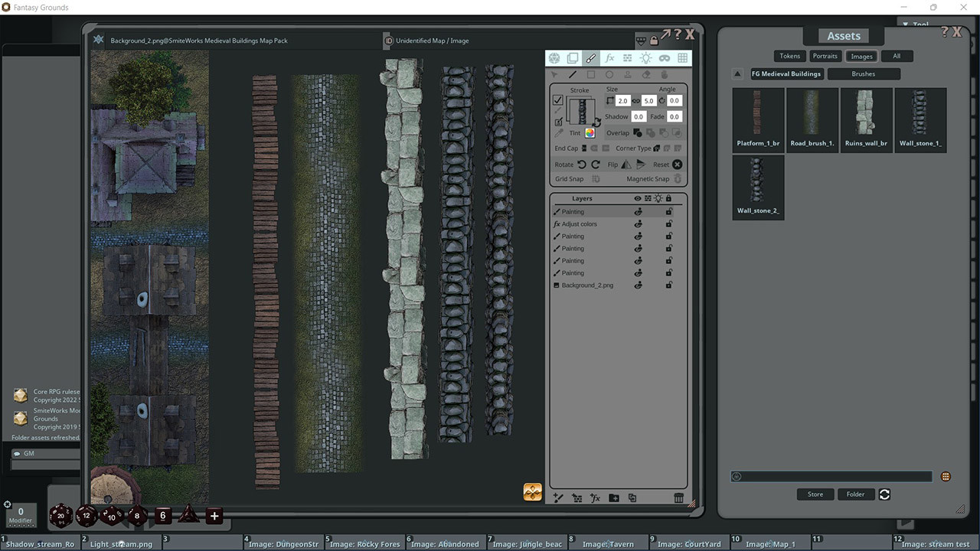This screenshot has width=980, height=551.
Task: Unlock the Background_2.png layer
Action: [668, 285]
